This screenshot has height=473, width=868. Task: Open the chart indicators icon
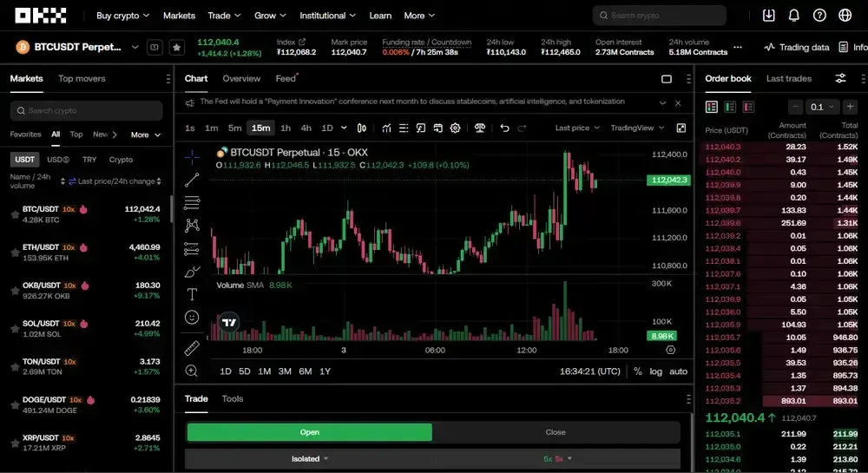pos(386,128)
